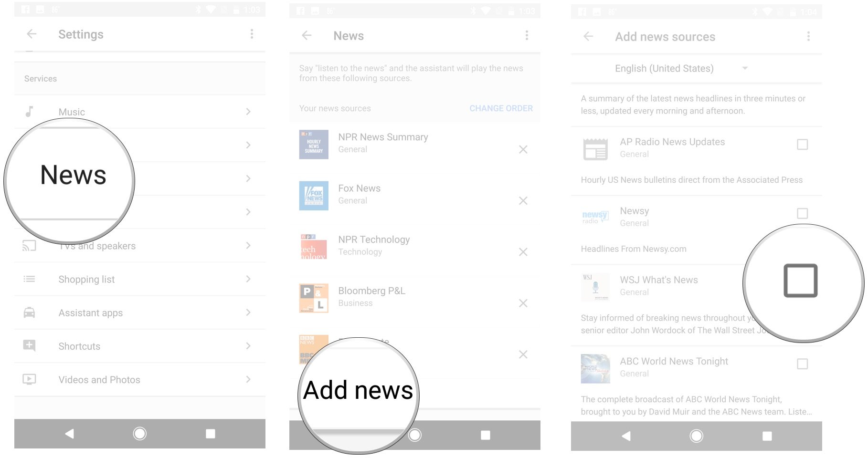Tap the Newsy radio logo
868x458 pixels.
[x=595, y=217]
